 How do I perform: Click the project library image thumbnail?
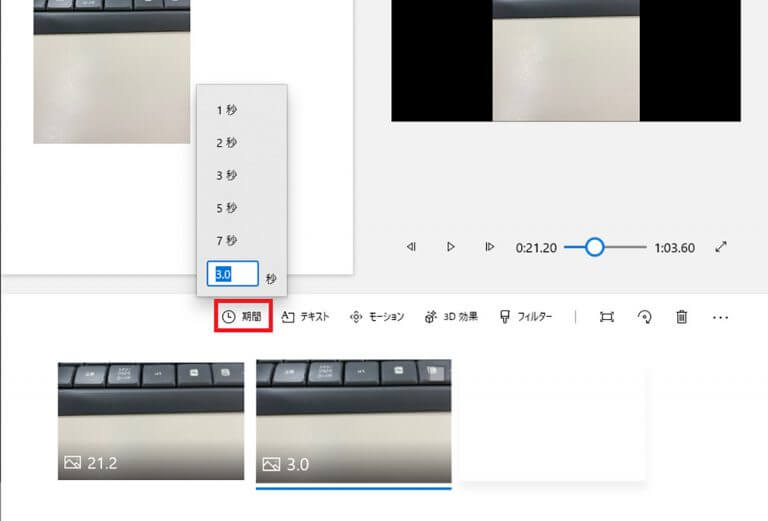click(x=112, y=71)
